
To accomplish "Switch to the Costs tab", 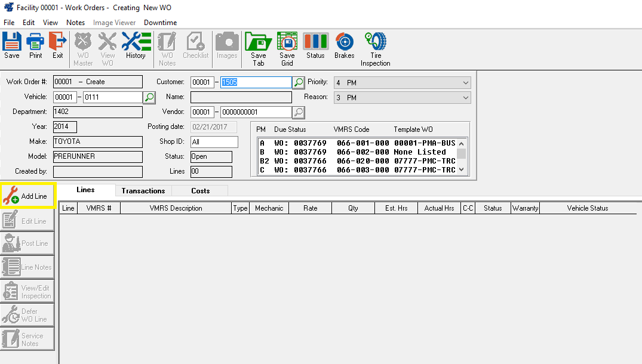I will click(x=200, y=191).
